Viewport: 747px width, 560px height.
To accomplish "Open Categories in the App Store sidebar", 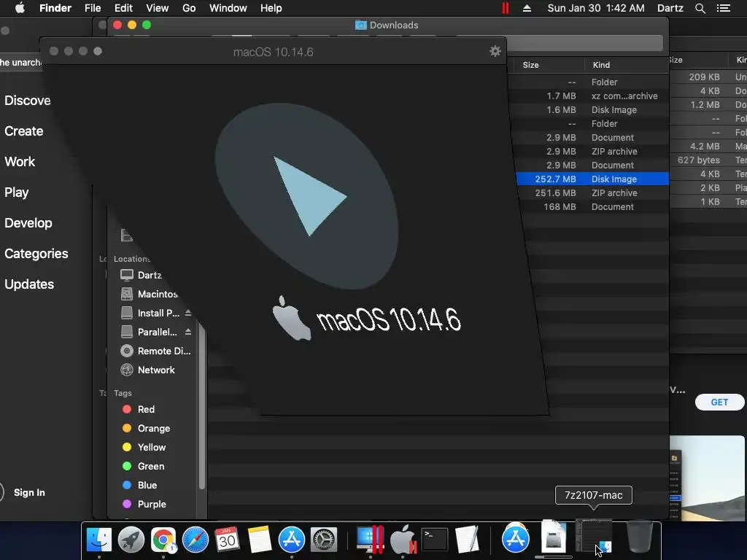I will click(36, 253).
